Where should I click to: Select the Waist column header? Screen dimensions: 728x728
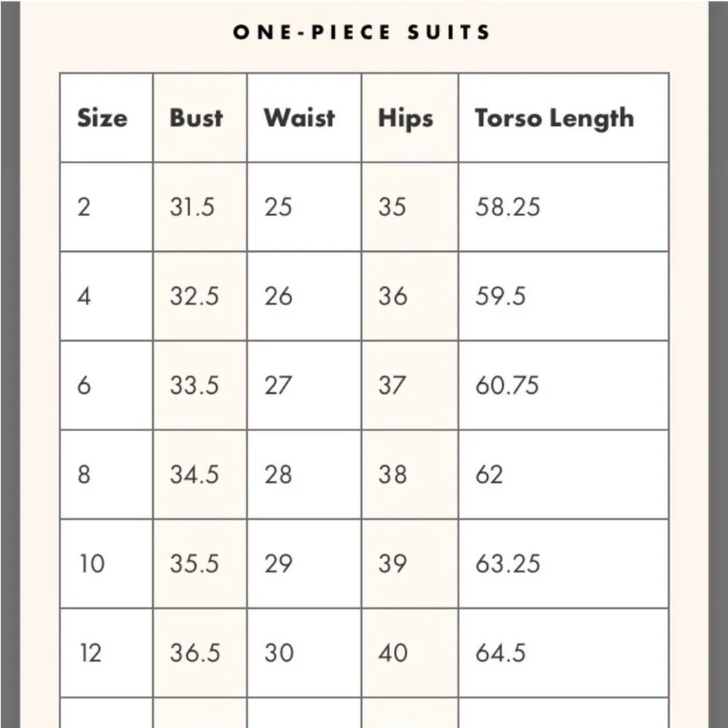tap(299, 118)
